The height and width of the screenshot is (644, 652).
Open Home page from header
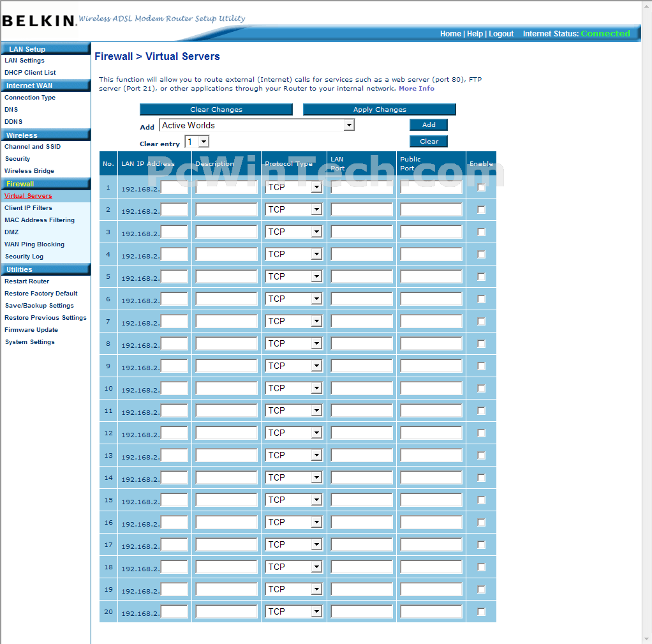[451, 34]
